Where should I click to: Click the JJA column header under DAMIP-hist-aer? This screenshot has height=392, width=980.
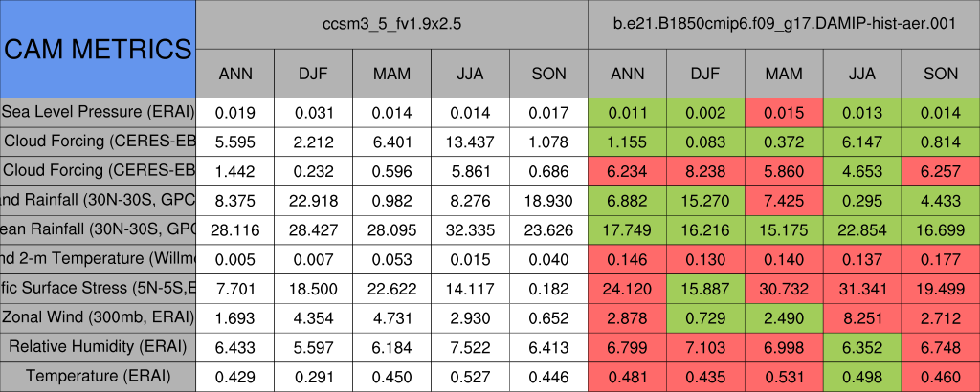click(862, 74)
